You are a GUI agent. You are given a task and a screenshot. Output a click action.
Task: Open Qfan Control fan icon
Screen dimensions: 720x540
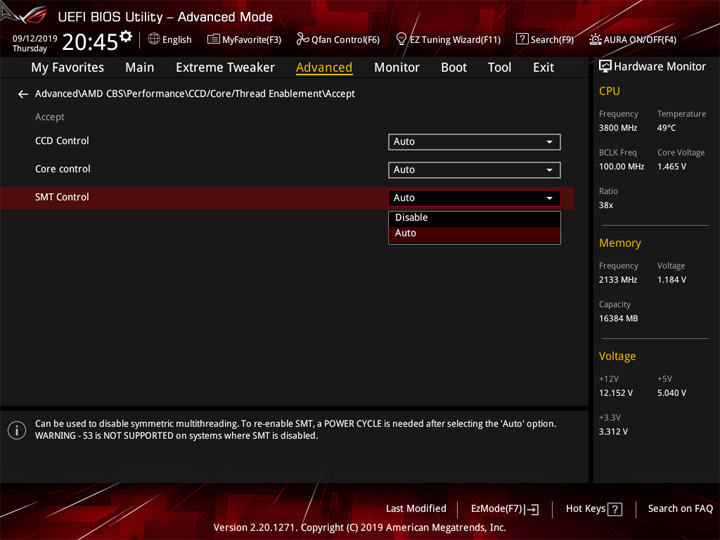[x=302, y=39]
